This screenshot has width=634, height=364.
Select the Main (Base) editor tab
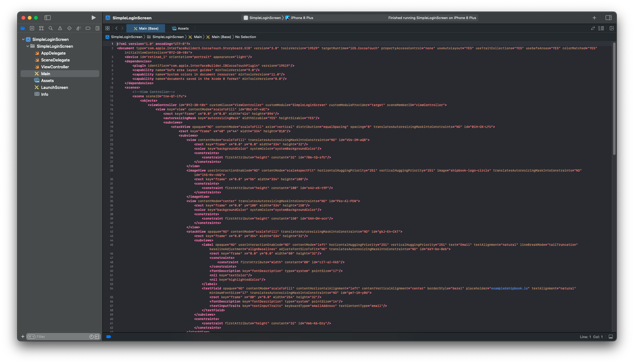(x=146, y=28)
